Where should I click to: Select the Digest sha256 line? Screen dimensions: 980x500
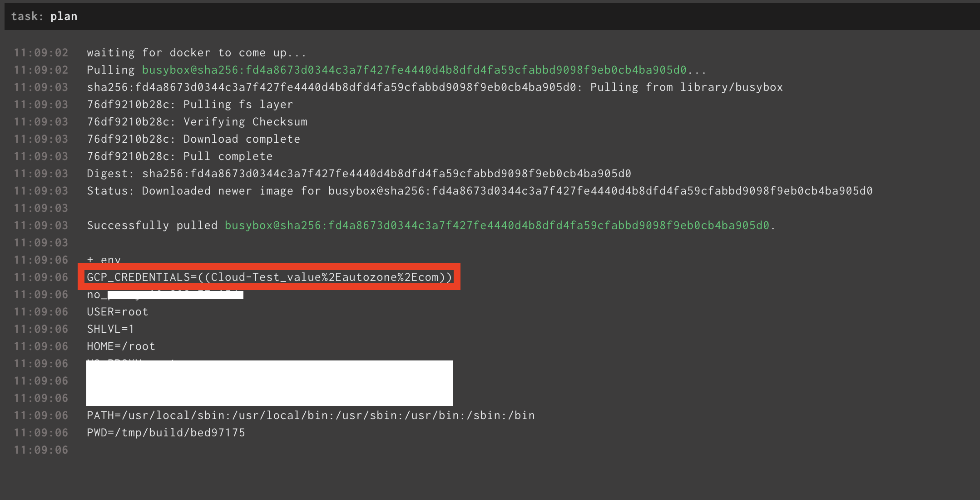point(359,173)
